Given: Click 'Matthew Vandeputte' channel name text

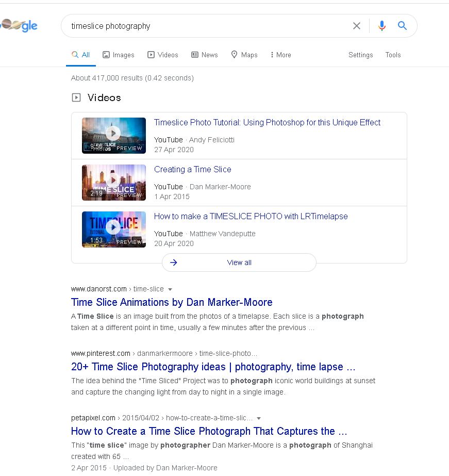Looking at the screenshot, I should click(x=222, y=234).
